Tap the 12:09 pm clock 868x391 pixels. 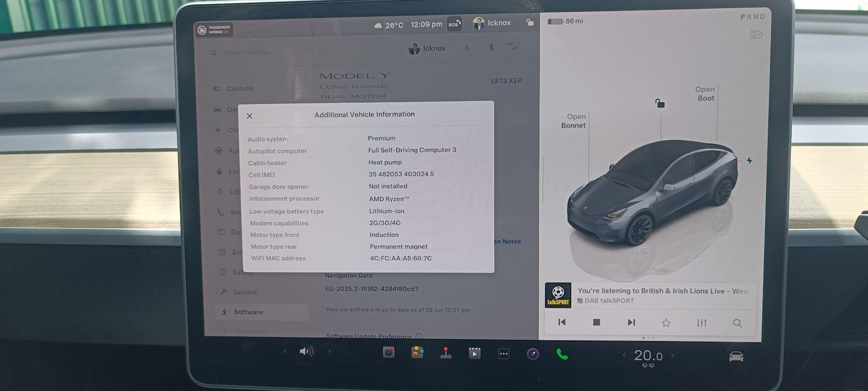click(x=426, y=24)
